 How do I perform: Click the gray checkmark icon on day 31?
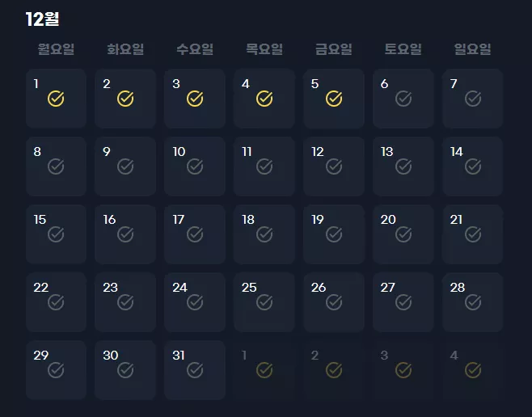click(x=195, y=370)
